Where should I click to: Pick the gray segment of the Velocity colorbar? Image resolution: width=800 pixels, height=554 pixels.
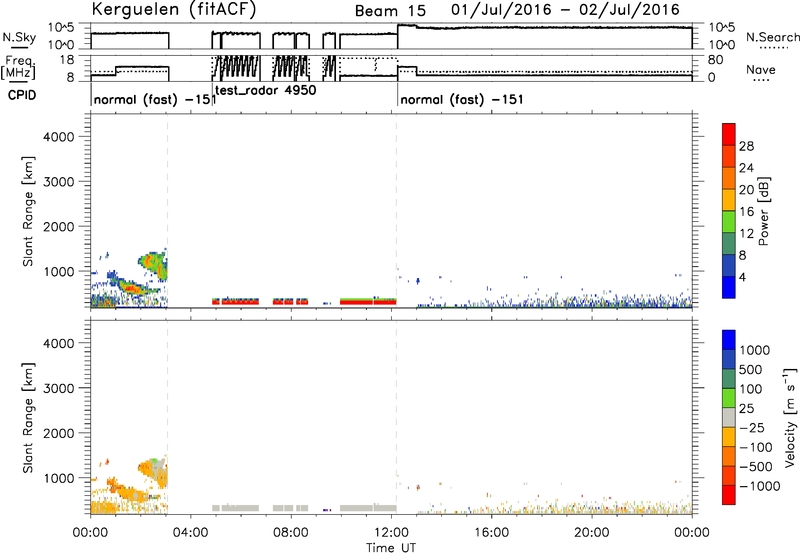[x=729, y=418]
